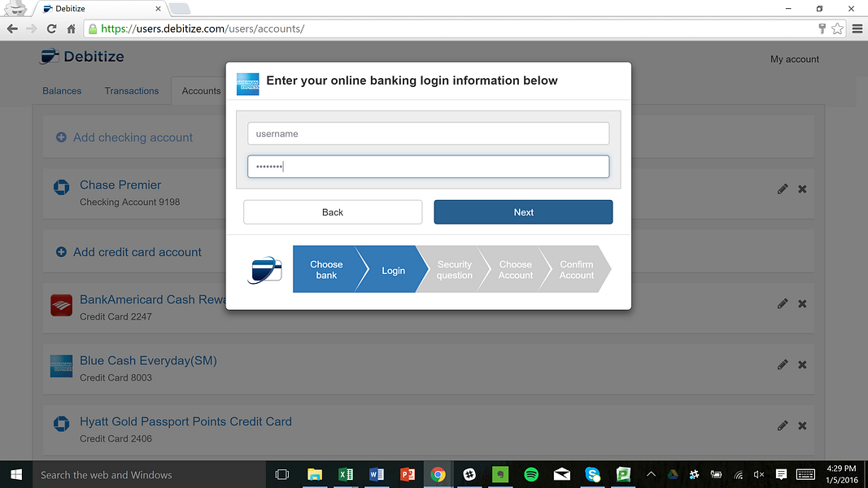The height and width of the screenshot is (488, 868).
Task: Click Checking Account 9198 text
Action: point(129,202)
